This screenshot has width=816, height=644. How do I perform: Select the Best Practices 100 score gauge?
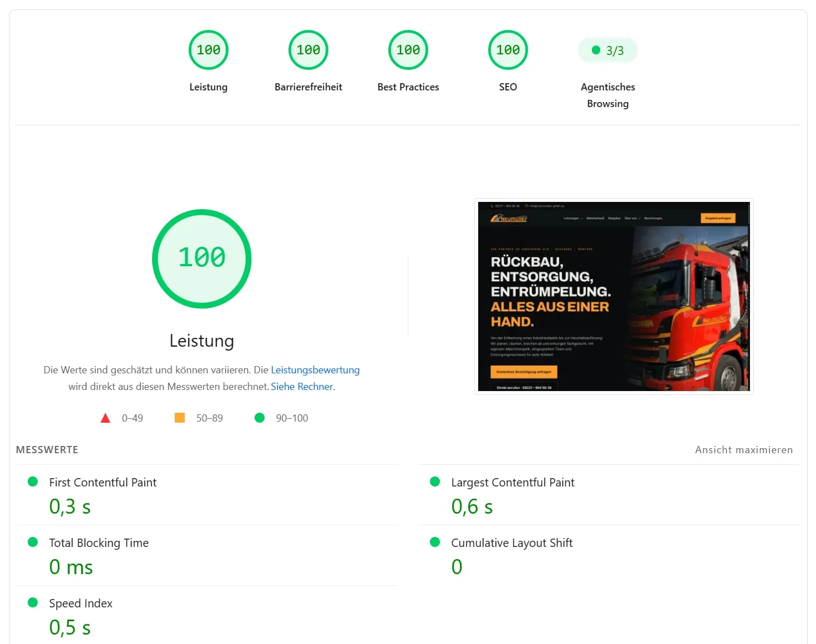[408, 50]
